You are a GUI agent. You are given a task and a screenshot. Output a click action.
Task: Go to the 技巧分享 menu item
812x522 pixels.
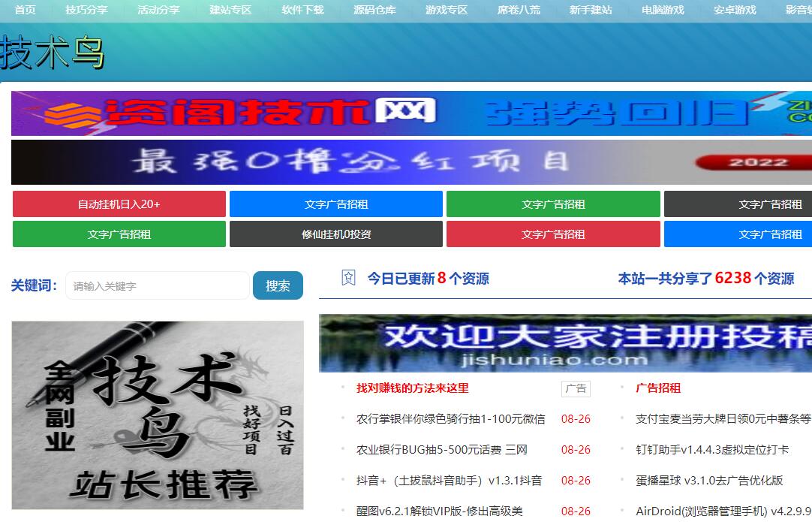86,10
